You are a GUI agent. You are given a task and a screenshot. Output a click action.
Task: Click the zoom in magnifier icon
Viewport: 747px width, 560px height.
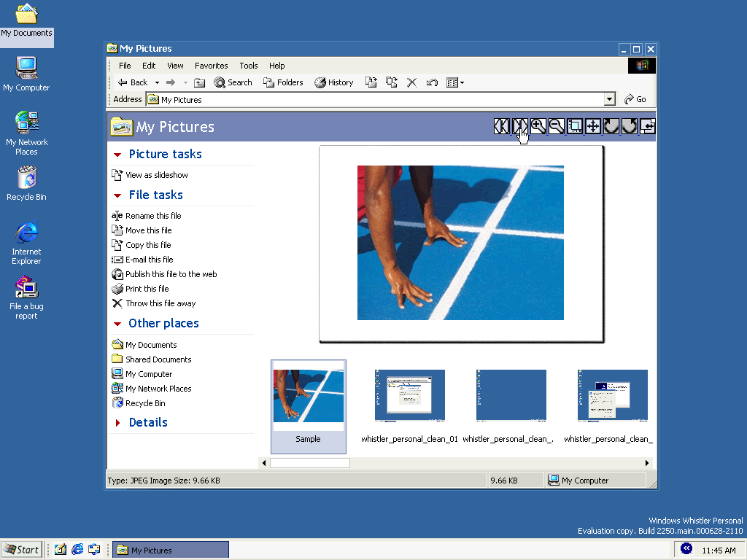coord(538,126)
